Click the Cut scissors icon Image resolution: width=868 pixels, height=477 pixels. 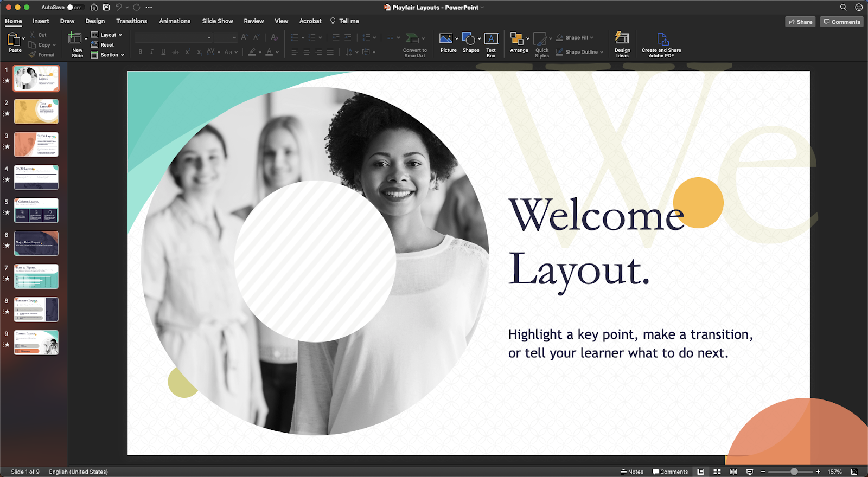click(x=33, y=35)
